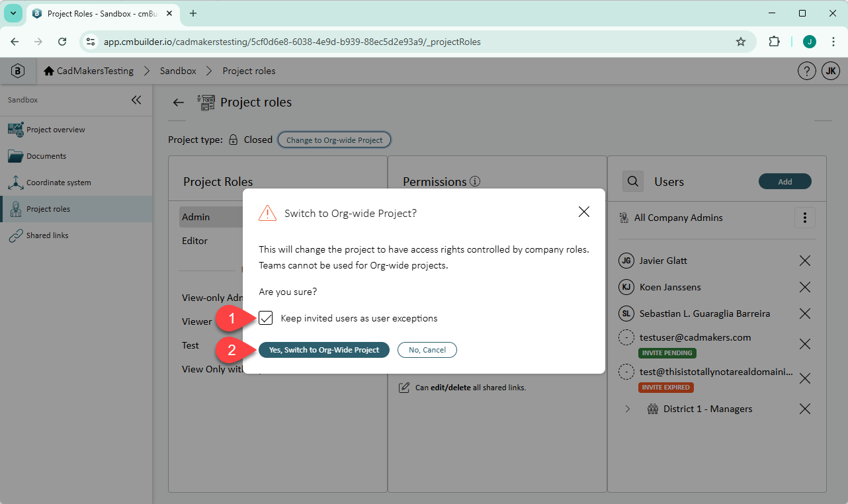Select the Test project role
Screen dimensions: 848x504
click(191, 345)
